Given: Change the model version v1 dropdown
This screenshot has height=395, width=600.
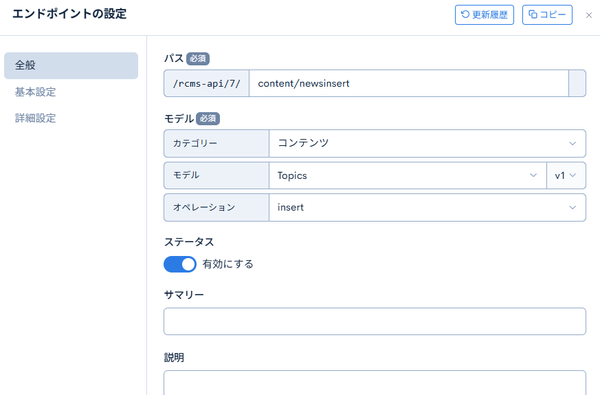Looking at the screenshot, I should pyautogui.click(x=566, y=176).
